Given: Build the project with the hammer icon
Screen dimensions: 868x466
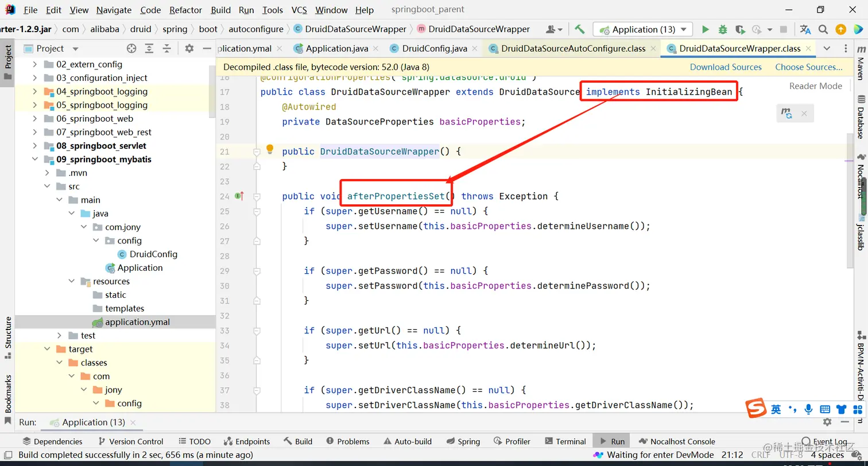Looking at the screenshot, I should [580, 29].
